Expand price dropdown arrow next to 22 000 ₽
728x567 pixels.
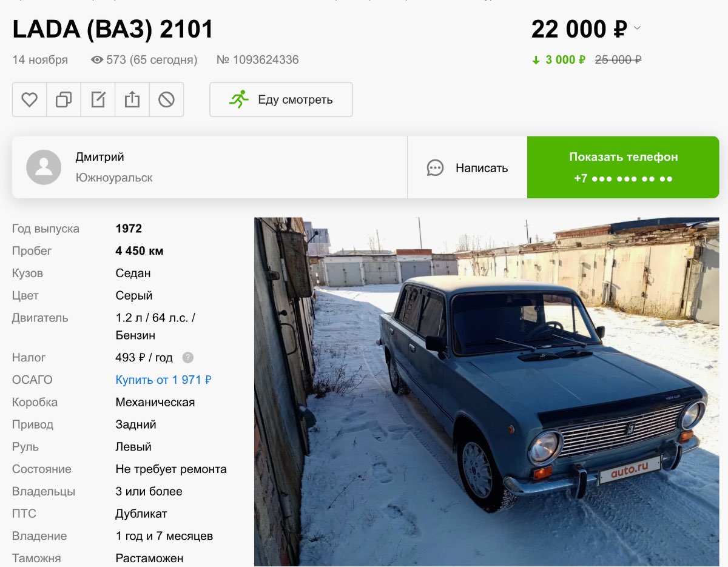(x=637, y=29)
